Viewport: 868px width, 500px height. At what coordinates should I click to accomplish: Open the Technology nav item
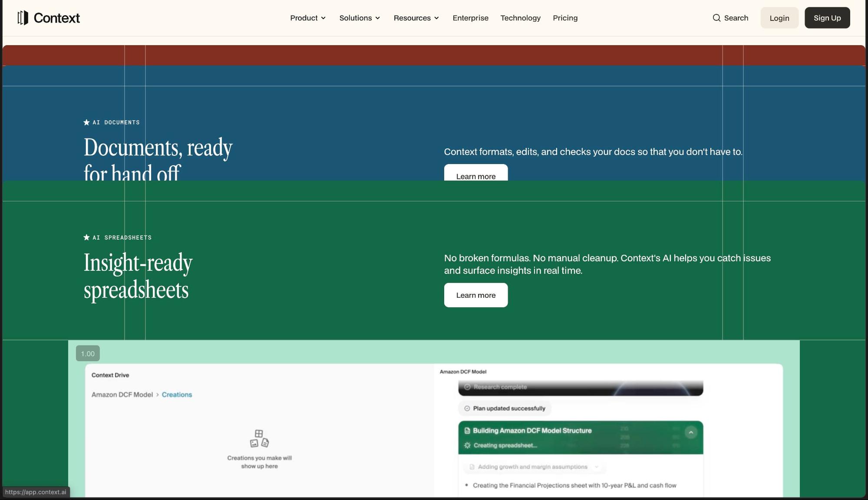520,18
